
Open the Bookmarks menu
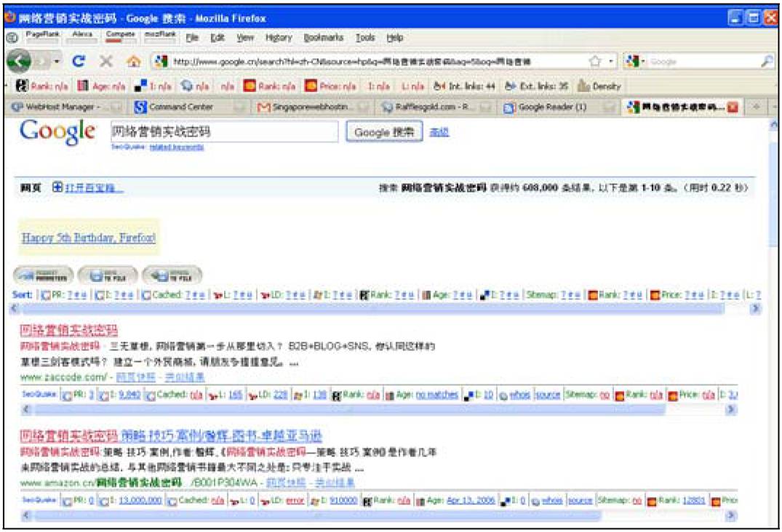(x=323, y=37)
